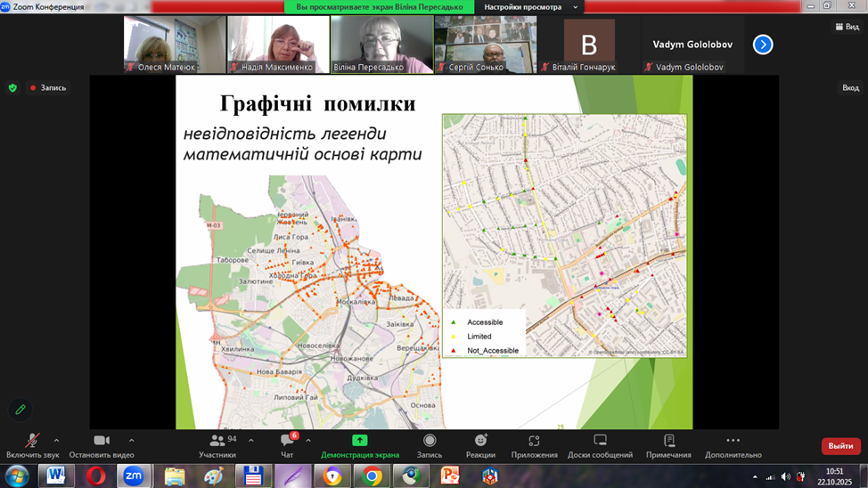Open the Участники participants panel
This screenshot has height=488, width=868.
coord(217,442)
